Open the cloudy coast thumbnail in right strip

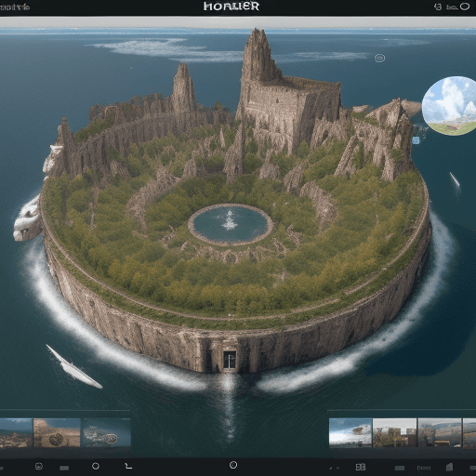point(350,432)
